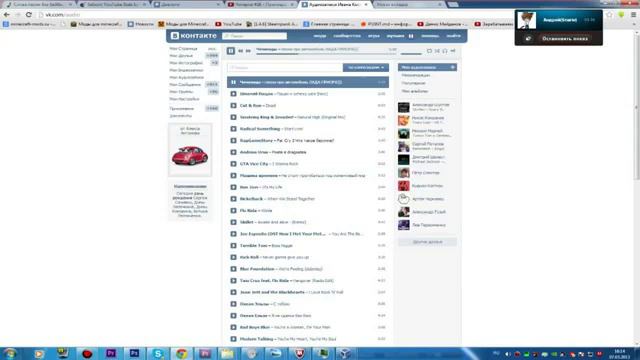Play the GTA Vice City track
The image size is (640, 360).
pos(233,164)
